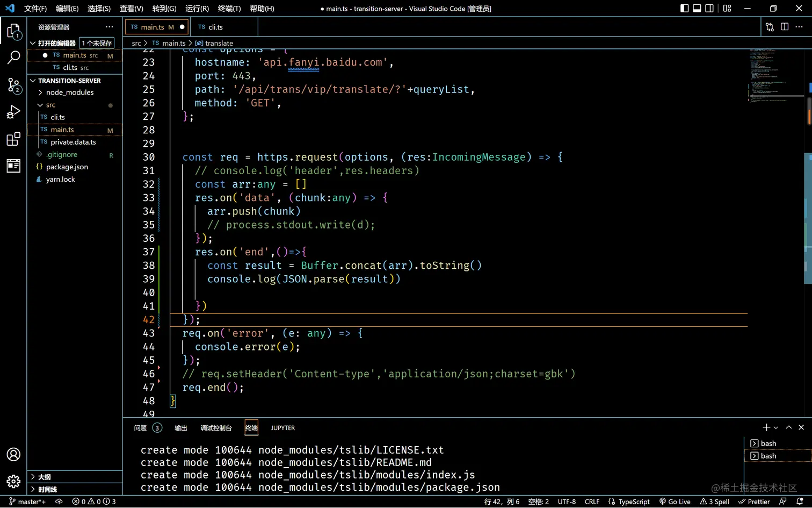The image size is (812, 508).
Task: Switch to the JUPYTER panel tab
Action: (283, 428)
